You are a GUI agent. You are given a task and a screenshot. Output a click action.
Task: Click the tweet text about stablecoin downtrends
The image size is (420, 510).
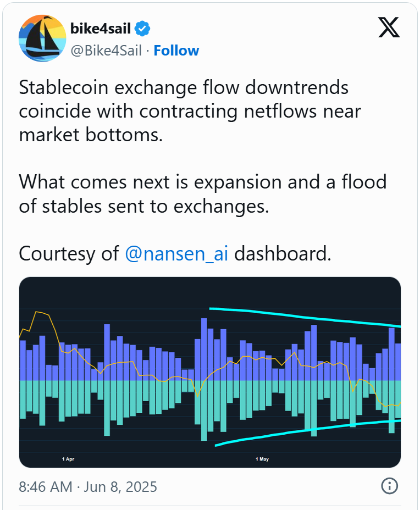click(x=190, y=111)
